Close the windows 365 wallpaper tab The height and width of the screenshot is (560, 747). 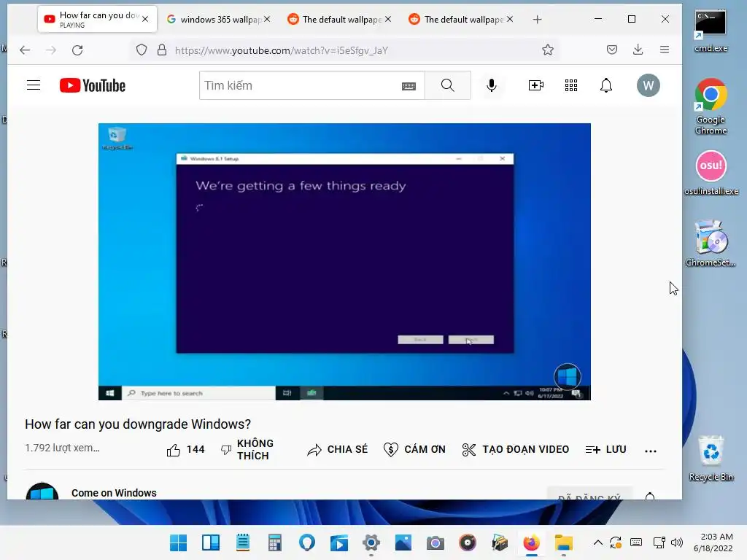click(x=267, y=19)
